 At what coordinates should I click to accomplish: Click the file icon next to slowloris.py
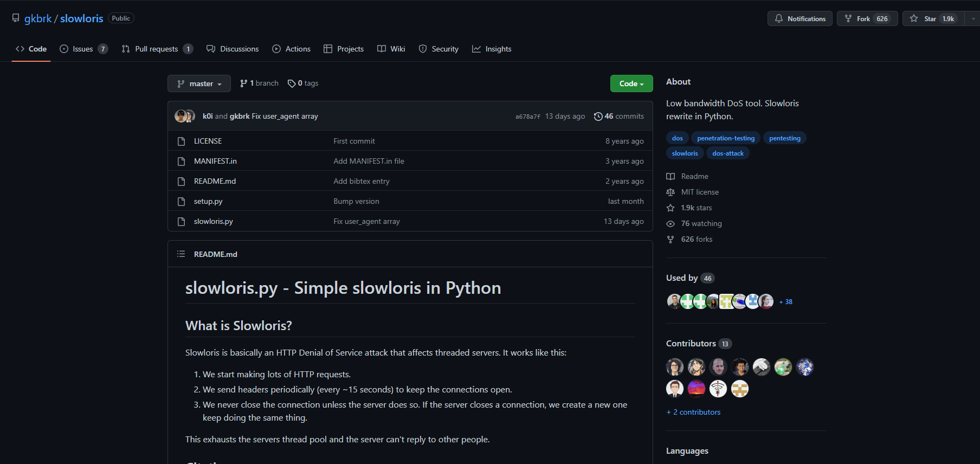tap(182, 221)
